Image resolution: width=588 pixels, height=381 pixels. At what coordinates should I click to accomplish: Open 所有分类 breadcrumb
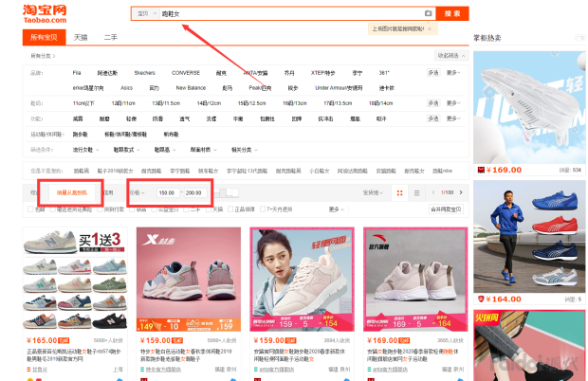[43, 56]
